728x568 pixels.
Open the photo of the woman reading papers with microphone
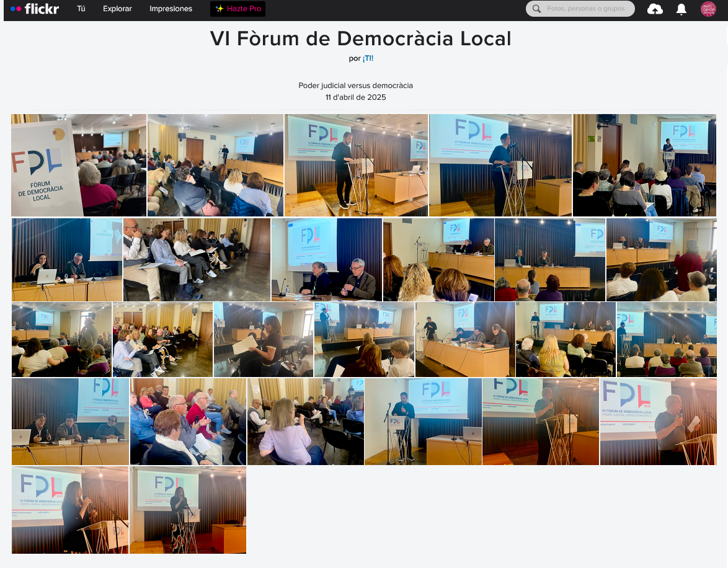[263, 340]
